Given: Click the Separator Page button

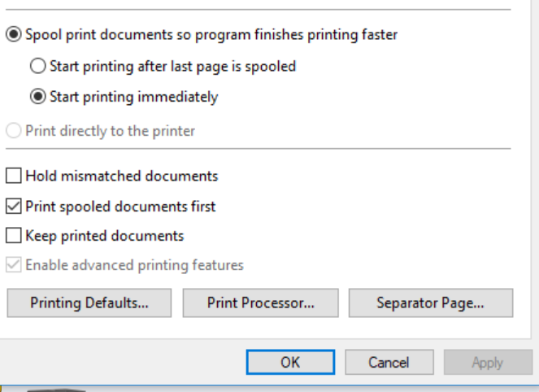Looking at the screenshot, I should (x=430, y=303).
